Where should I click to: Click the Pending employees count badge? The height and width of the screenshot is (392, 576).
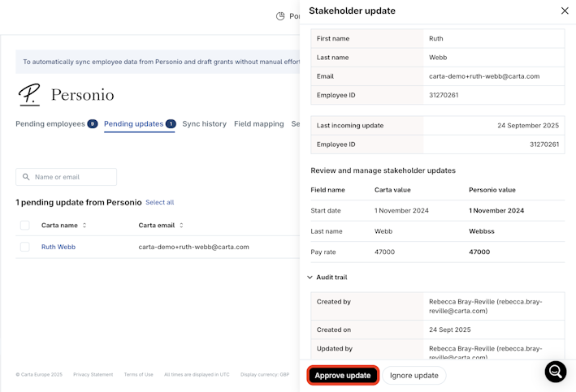coord(93,124)
